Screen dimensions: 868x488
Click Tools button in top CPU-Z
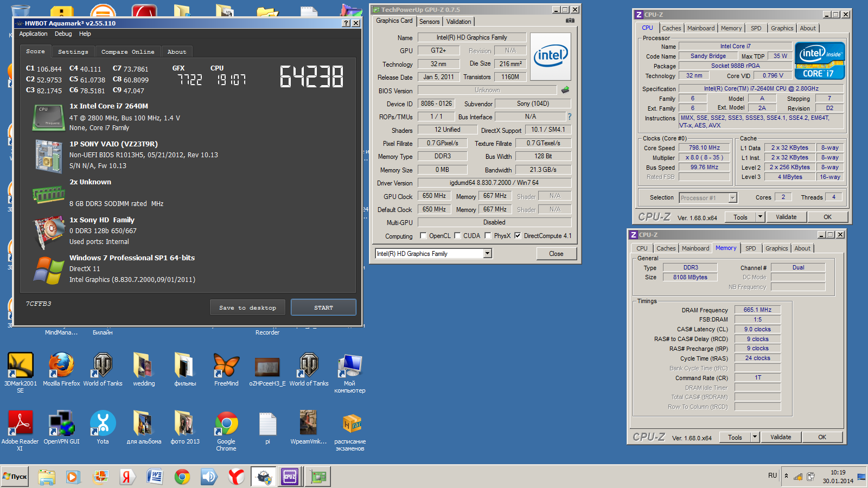point(741,217)
